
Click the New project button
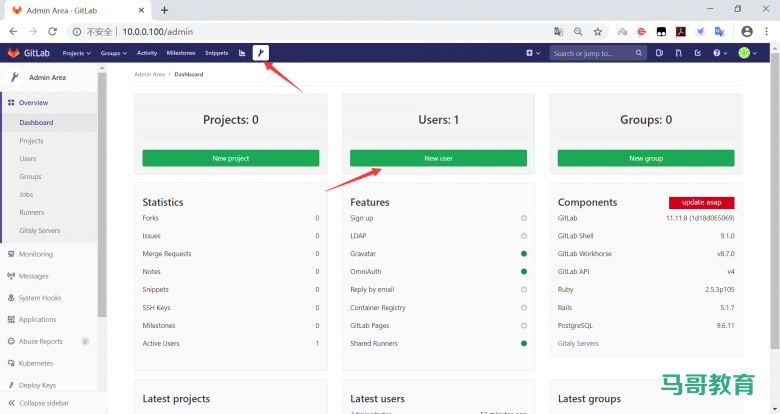click(231, 158)
